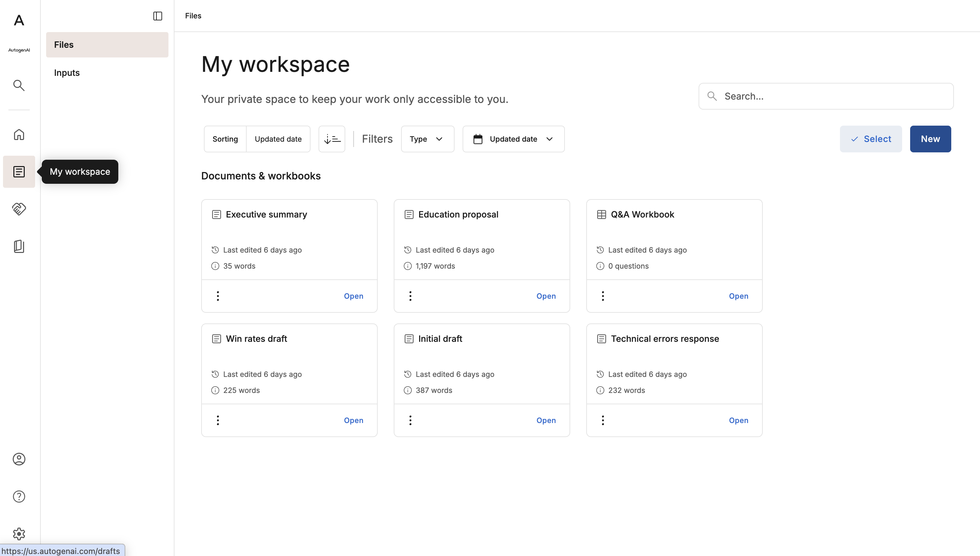980x556 pixels.
Task: Open the user profile icon
Action: click(19, 459)
